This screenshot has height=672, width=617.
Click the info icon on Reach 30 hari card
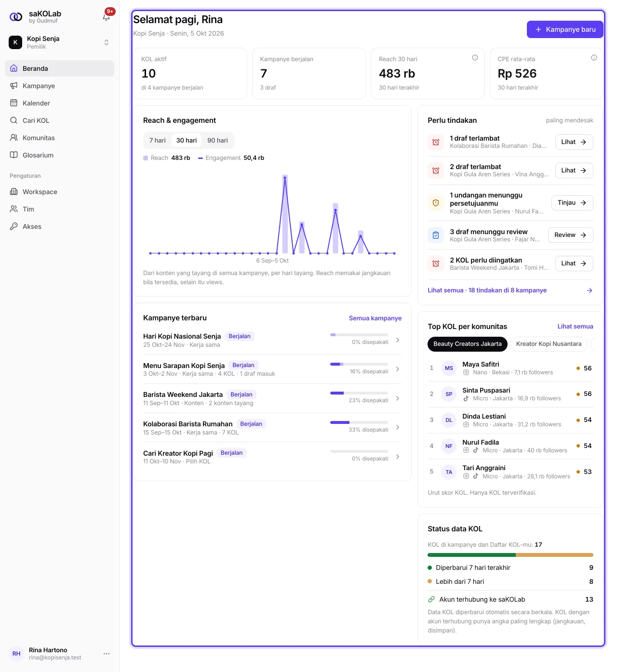475,58
